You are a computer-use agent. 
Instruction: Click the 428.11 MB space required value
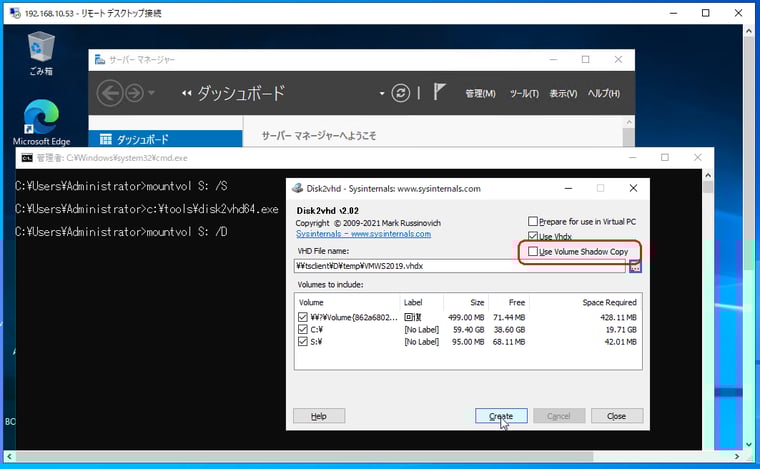pos(618,317)
